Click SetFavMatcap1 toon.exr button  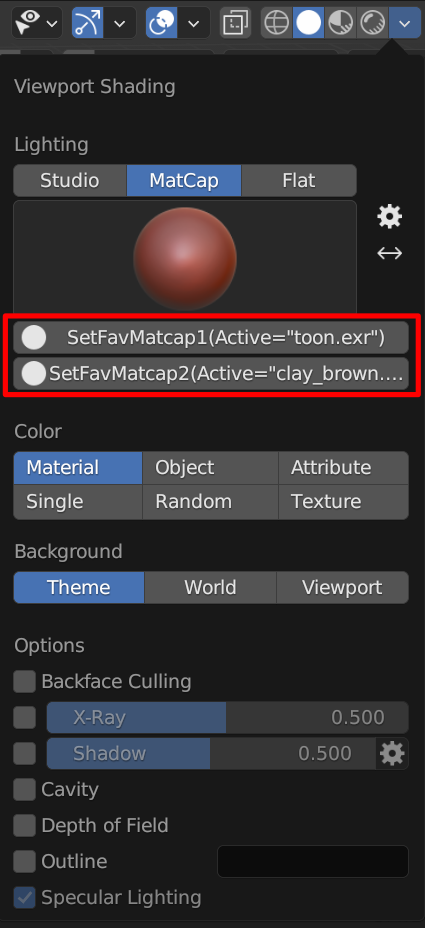click(x=211, y=338)
